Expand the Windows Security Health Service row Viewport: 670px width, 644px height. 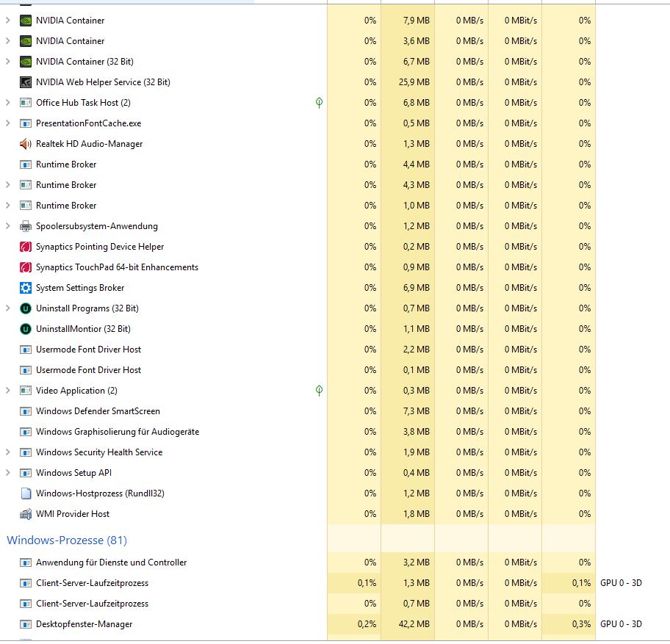(7, 452)
